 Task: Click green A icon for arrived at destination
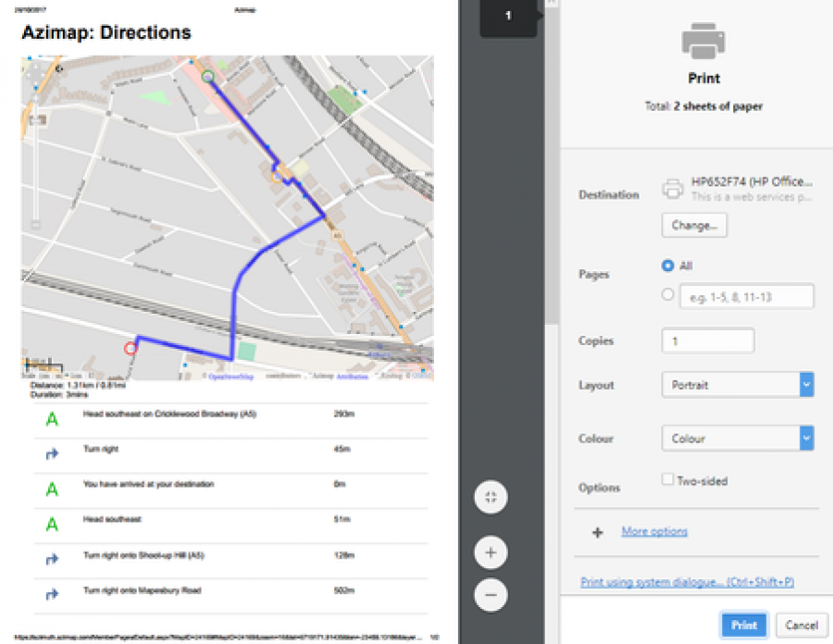tap(52, 489)
